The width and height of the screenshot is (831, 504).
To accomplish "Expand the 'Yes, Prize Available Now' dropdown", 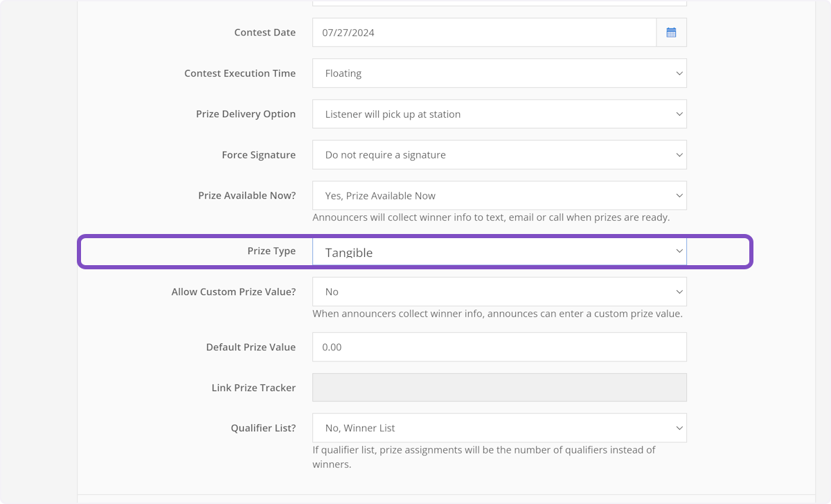I will coord(499,196).
